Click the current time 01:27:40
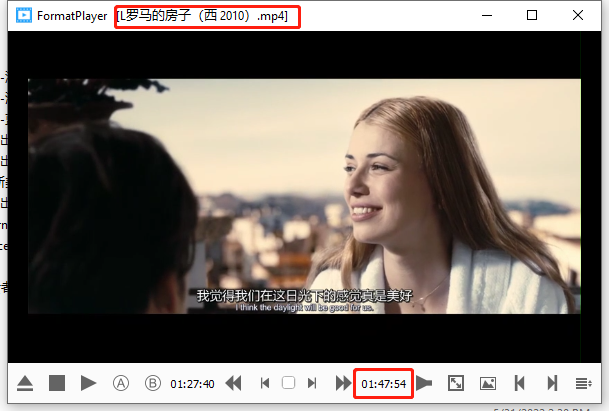609x411 pixels. (x=192, y=384)
